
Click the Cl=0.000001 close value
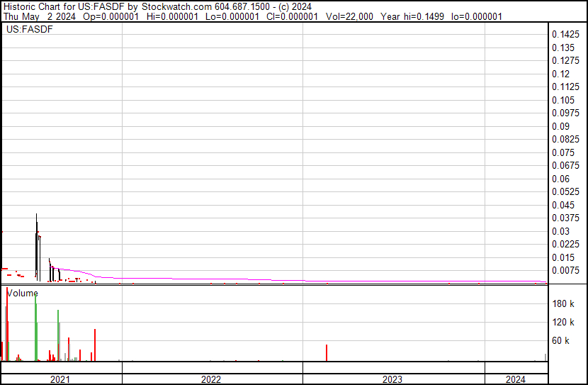292,16
